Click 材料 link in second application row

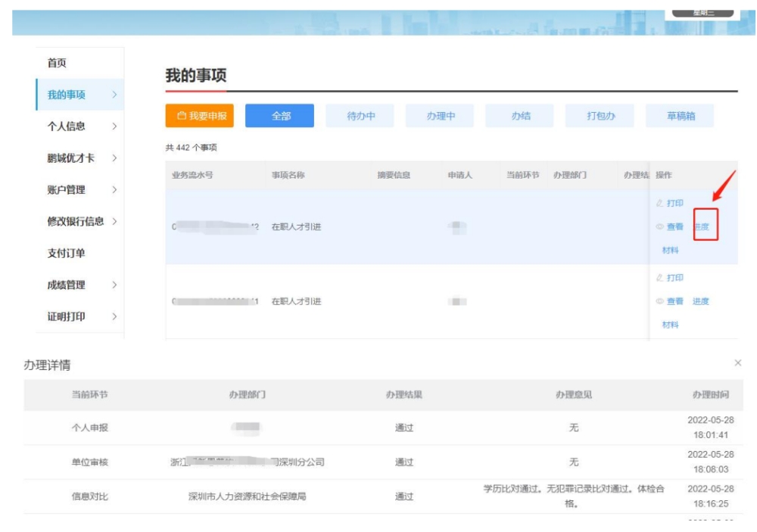(x=670, y=325)
